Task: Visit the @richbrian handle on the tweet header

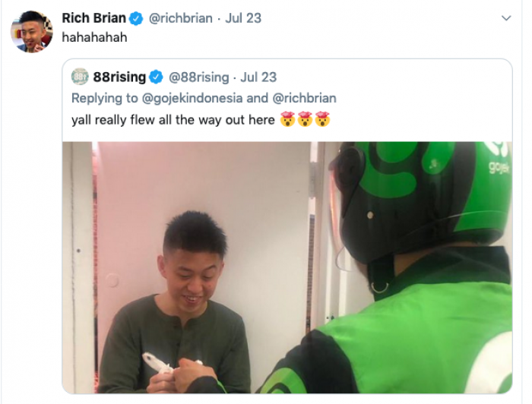Action: click(181, 18)
